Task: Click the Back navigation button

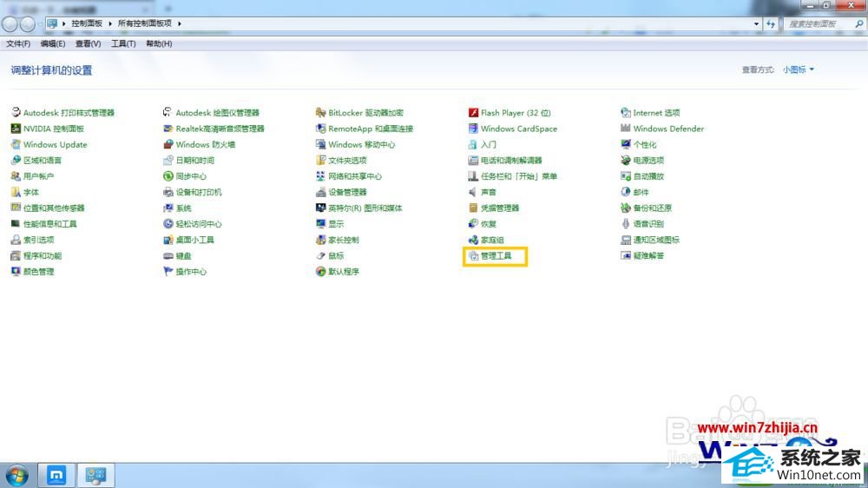Action: pos(10,23)
